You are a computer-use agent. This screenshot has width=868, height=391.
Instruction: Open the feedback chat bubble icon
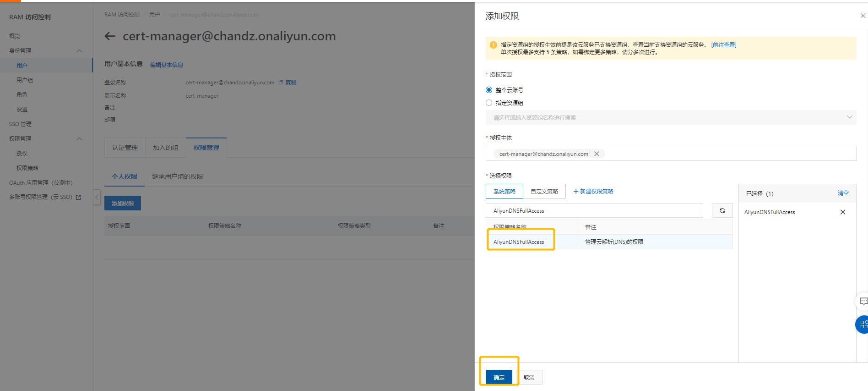coord(863,301)
